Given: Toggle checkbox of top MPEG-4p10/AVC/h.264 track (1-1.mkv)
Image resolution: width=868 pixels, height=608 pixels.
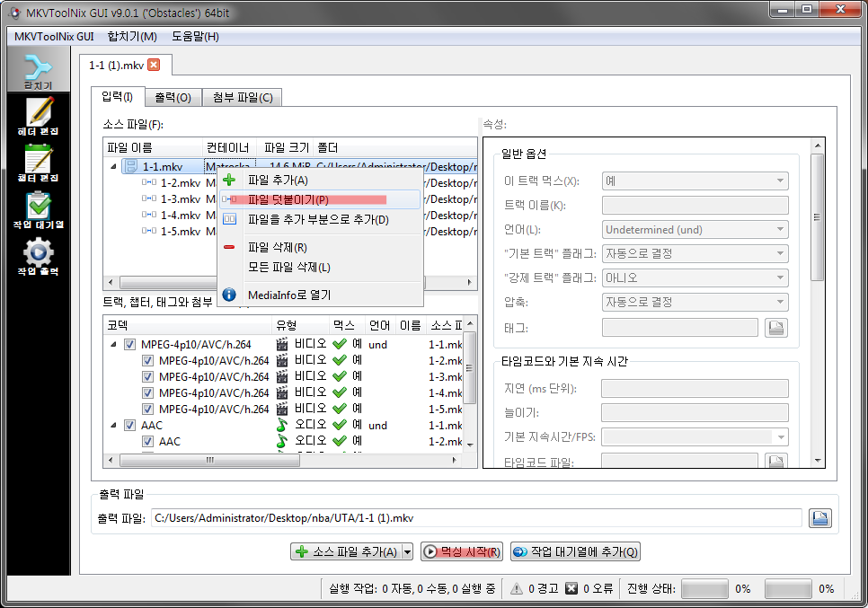Looking at the screenshot, I should click(129, 344).
